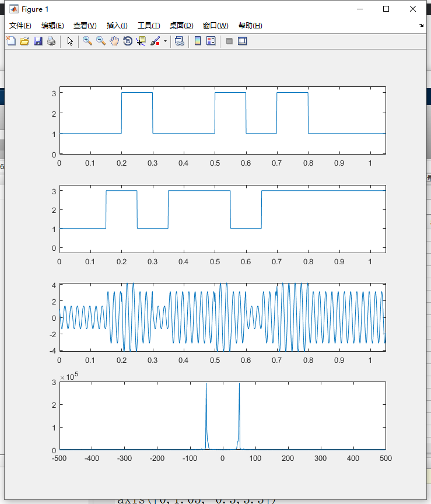Choose the Brush/Select Data tool
The height and width of the screenshot is (504, 431).
(x=155, y=41)
